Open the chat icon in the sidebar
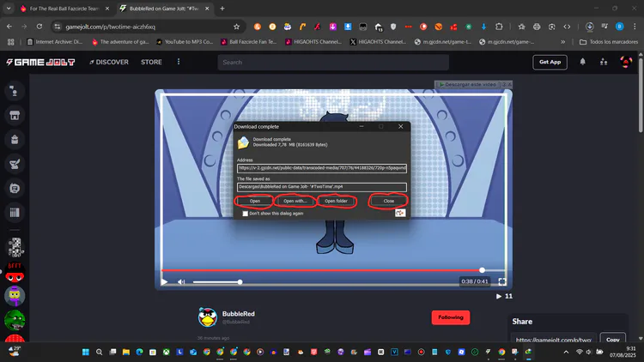This screenshot has height=362, width=644. click(15, 189)
